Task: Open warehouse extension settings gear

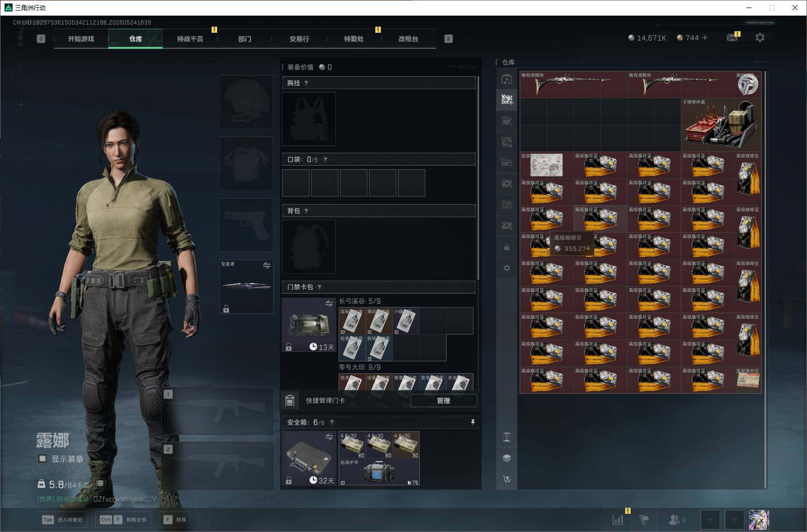Action: tap(507, 268)
